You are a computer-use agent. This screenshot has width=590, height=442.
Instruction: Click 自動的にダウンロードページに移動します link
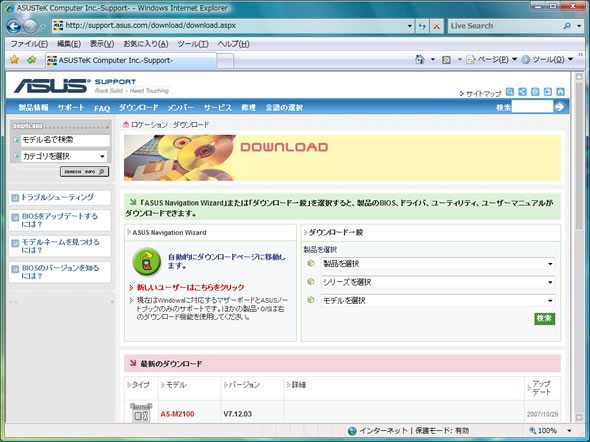coord(227,261)
